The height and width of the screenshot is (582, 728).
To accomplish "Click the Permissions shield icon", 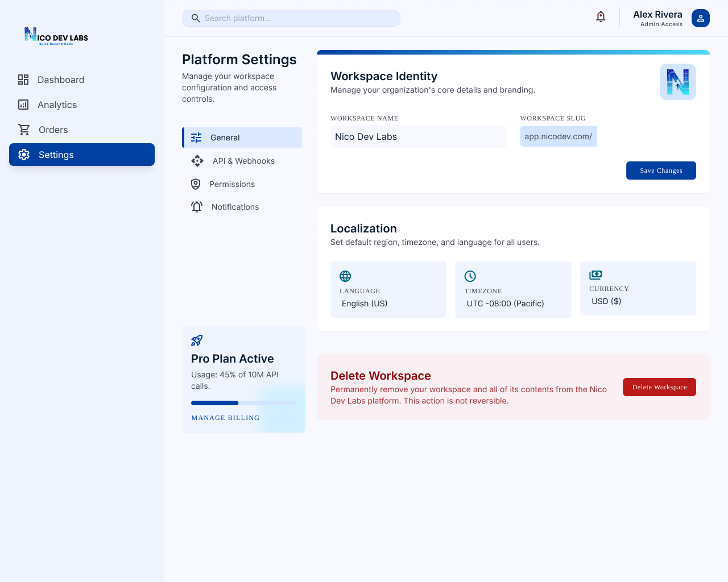I will (x=196, y=184).
